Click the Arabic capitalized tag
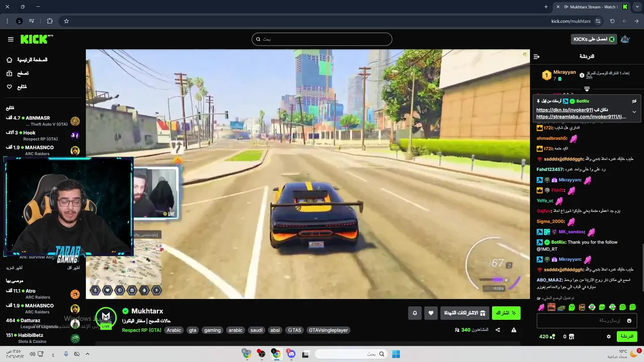The width and height of the screenshot is (644, 362). [174, 330]
